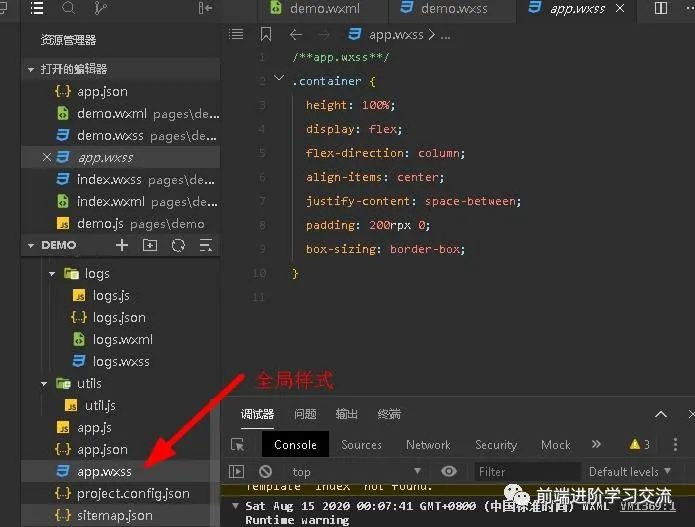This screenshot has height=527, width=695.
Task: Clear console with the block icon
Action: 265,471
